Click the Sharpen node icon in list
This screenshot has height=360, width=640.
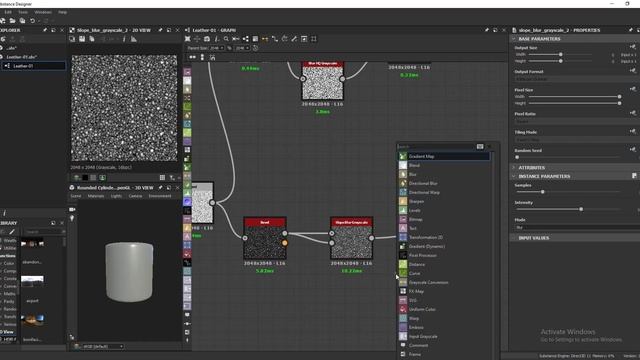[x=403, y=201]
